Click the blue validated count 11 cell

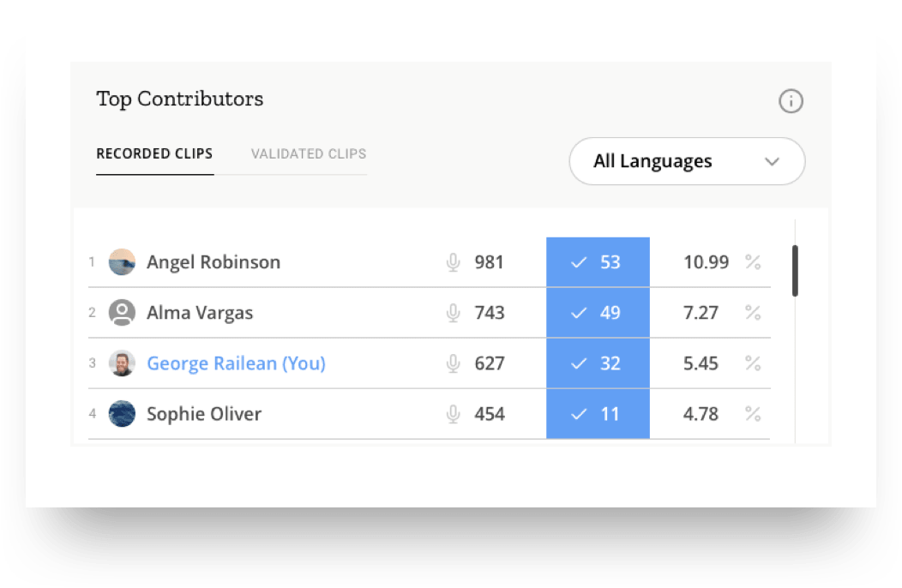coord(598,414)
